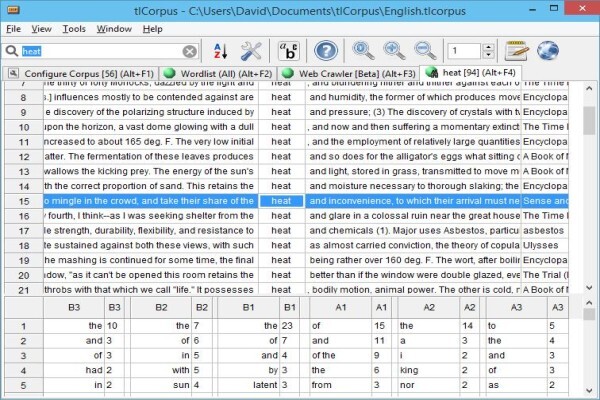600x400 pixels.
Task: Click the A-Z sort icon in toolbar
Action: pyautogui.click(x=220, y=51)
